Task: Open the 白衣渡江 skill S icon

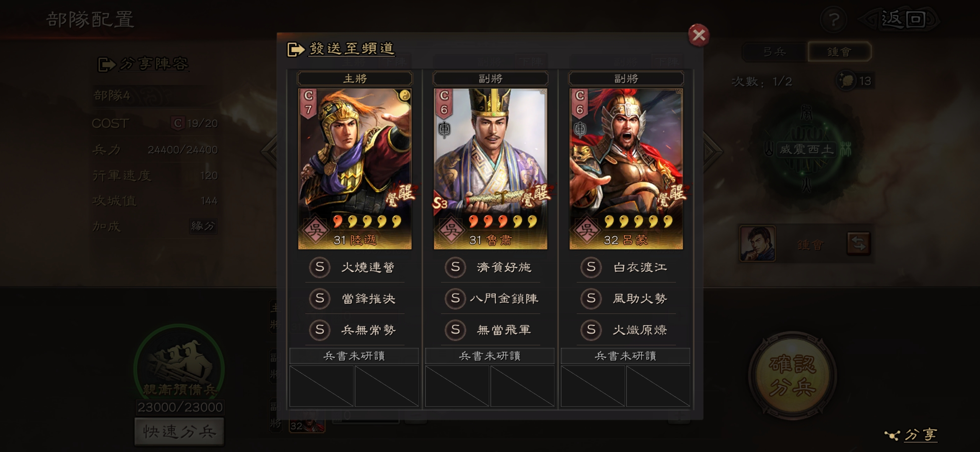Action: pos(591,267)
